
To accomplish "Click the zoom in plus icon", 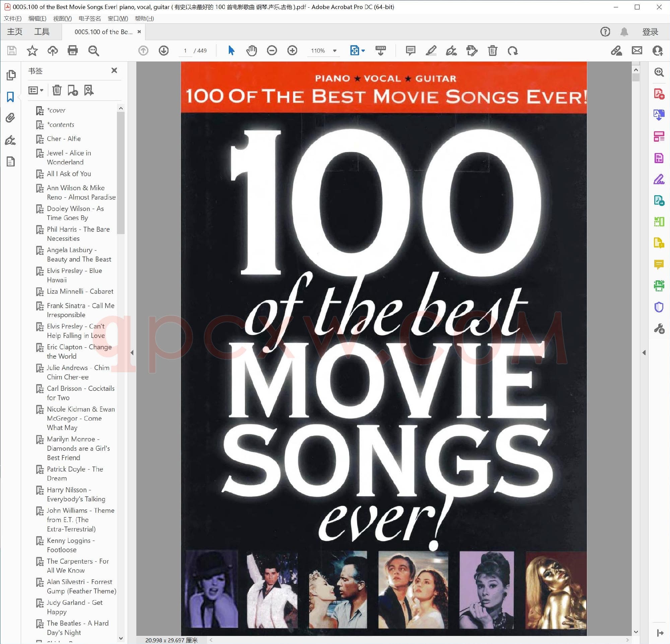I will [292, 51].
